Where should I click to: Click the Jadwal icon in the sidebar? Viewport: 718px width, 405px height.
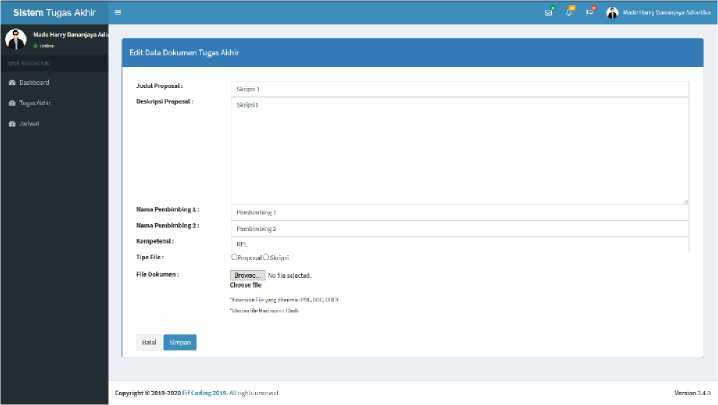12,123
